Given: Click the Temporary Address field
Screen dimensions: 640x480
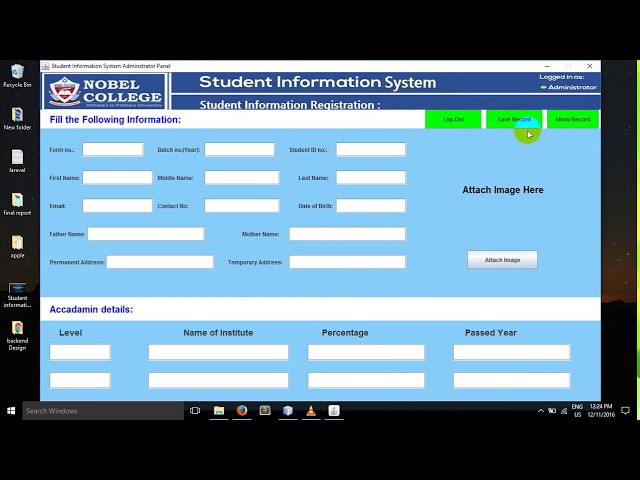Looking at the screenshot, I should 348,262.
